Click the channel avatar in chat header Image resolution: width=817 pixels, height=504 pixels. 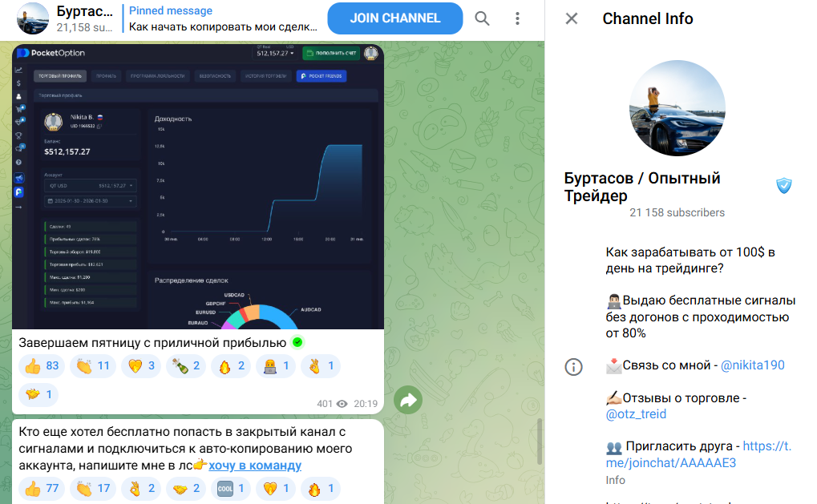(x=33, y=18)
